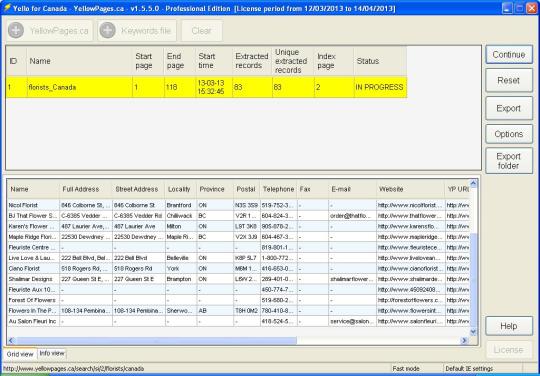This screenshot has height=376, width=540.
Task: Select the Live Love & Lau... row
Action: point(238,258)
